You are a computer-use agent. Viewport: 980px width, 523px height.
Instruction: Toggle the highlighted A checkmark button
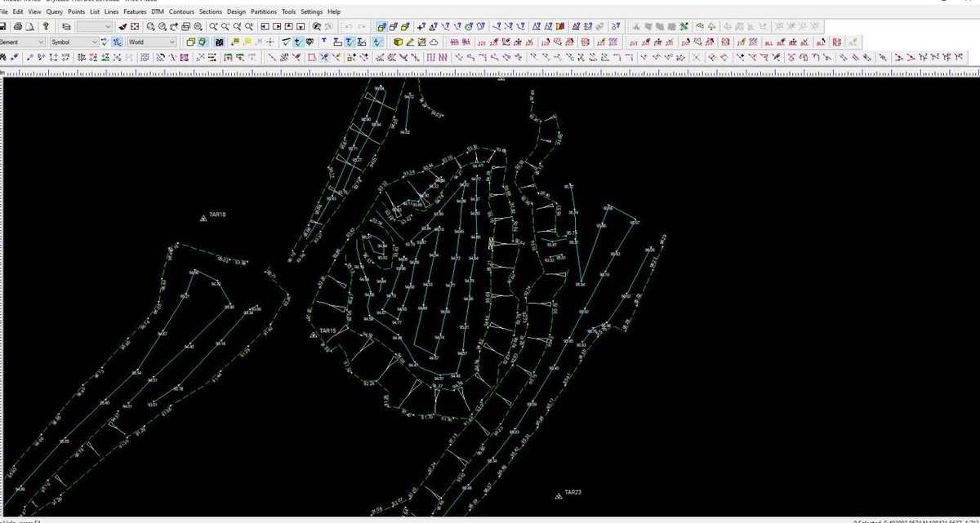(377, 42)
